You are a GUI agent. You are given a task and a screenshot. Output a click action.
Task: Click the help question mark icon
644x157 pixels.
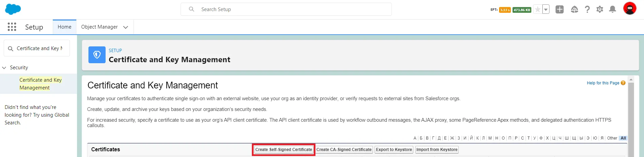(587, 9)
